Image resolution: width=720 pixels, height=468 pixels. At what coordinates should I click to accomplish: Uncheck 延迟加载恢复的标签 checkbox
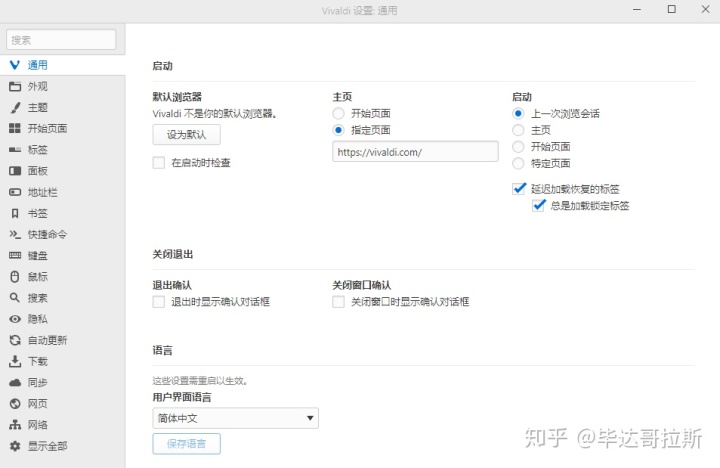519,189
